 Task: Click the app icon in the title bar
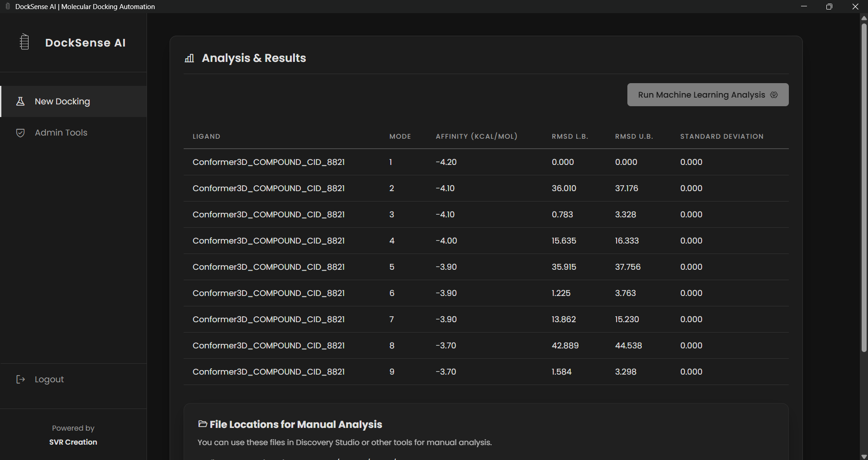coord(8,6)
